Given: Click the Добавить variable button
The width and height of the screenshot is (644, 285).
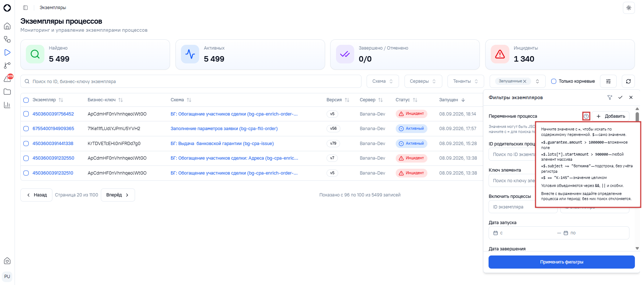Looking at the screenshot, I should (x=611, y=116).
